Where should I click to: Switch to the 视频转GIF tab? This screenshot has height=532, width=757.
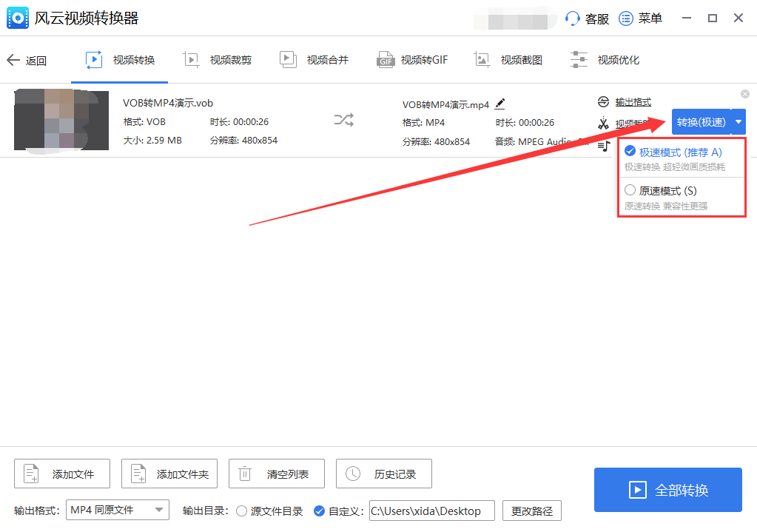pyautogui.click(x=412, y=59)
